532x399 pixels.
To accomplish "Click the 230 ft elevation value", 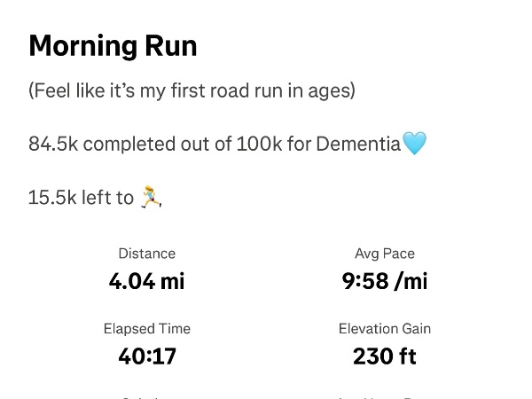I will point(385,356).
